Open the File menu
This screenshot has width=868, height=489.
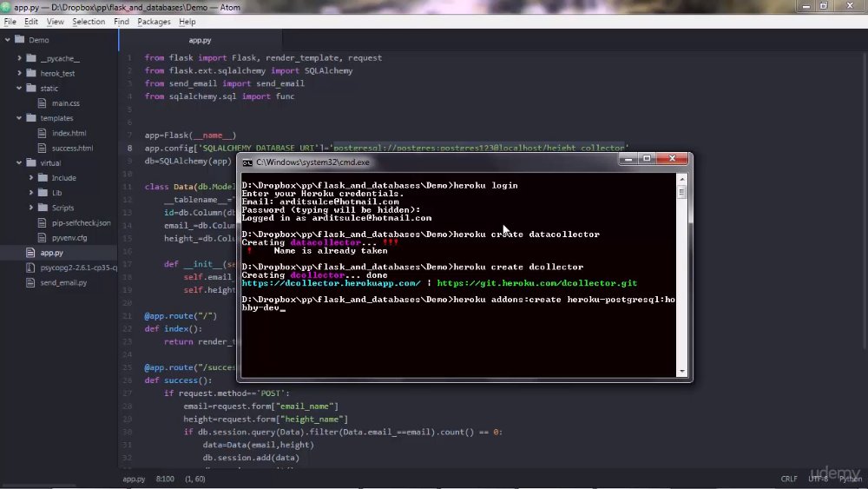[10, 22]
